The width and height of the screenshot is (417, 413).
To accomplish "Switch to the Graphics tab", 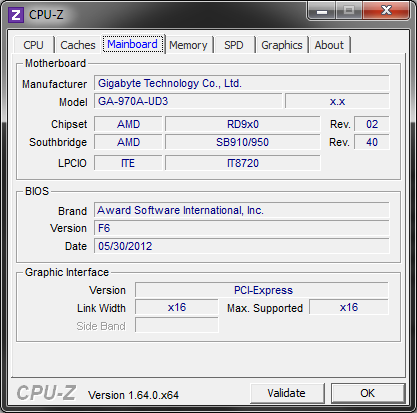I will tap(282, 45).
